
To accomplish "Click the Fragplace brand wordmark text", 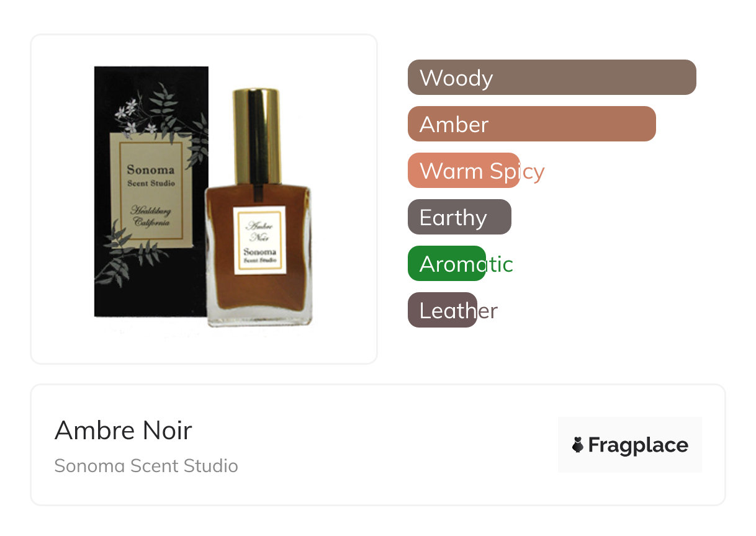I will coord(638,445).
